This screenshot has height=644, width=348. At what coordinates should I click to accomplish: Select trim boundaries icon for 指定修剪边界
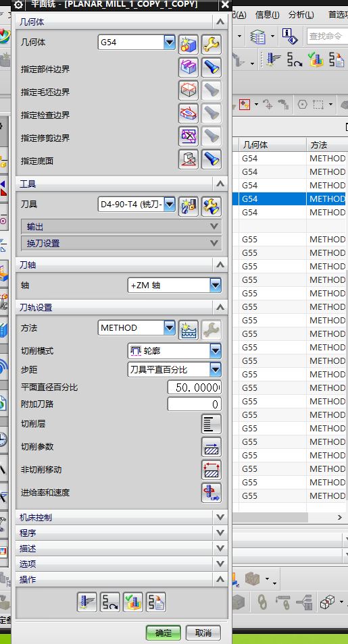189,136
